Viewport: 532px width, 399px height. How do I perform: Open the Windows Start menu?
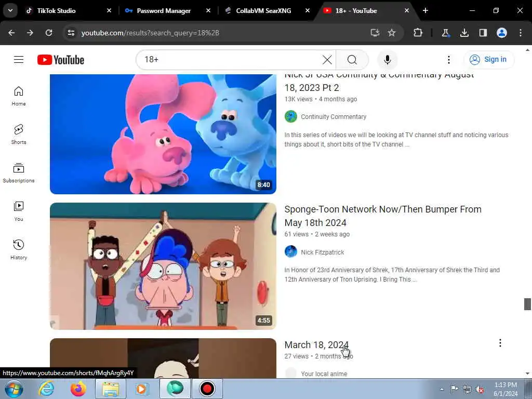point(14,389)
